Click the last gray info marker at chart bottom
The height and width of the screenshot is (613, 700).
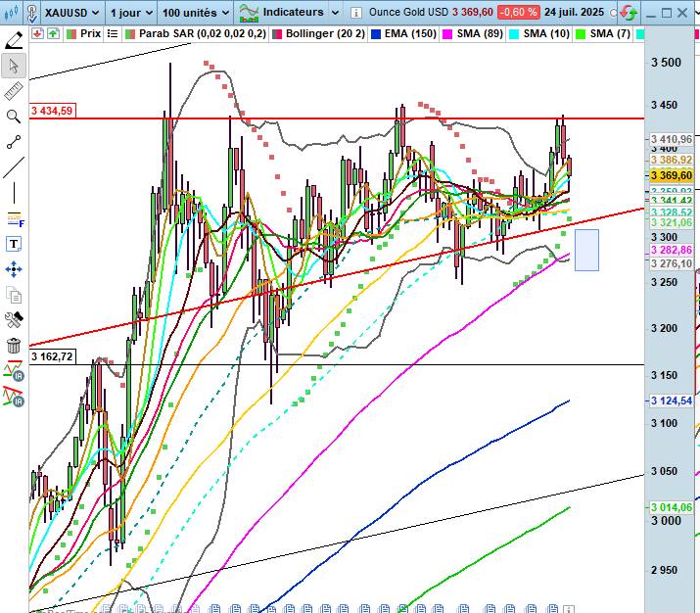click(x=568, y=608)
